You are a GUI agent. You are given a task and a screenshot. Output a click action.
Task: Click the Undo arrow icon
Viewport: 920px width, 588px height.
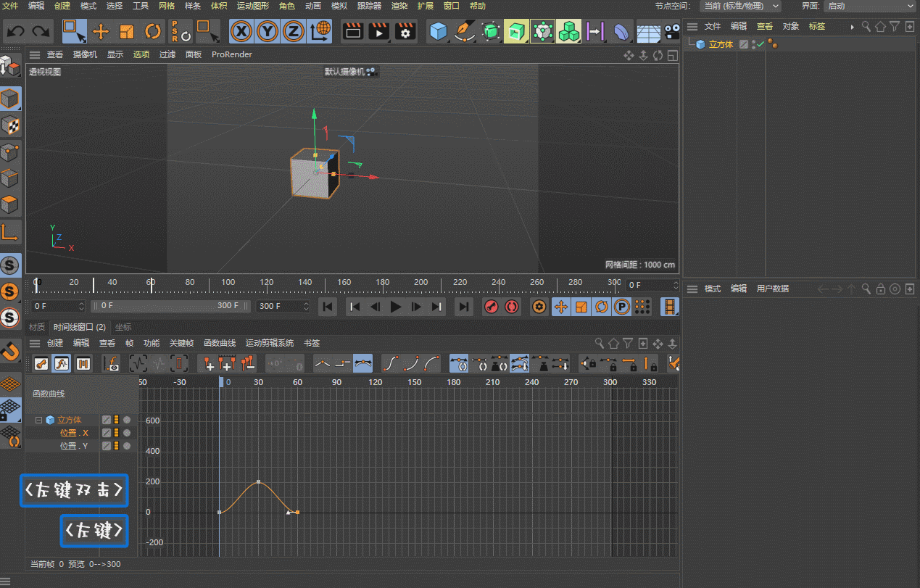point(16,32)
